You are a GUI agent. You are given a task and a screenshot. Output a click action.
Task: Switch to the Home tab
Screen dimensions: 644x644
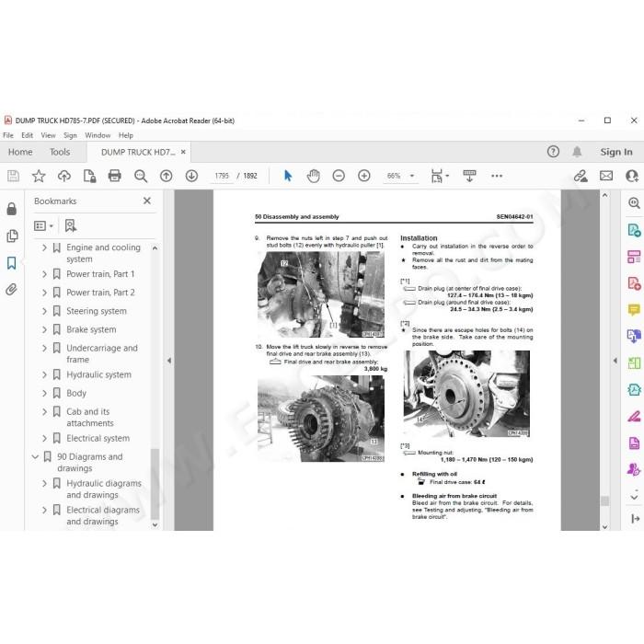(20, 152)
